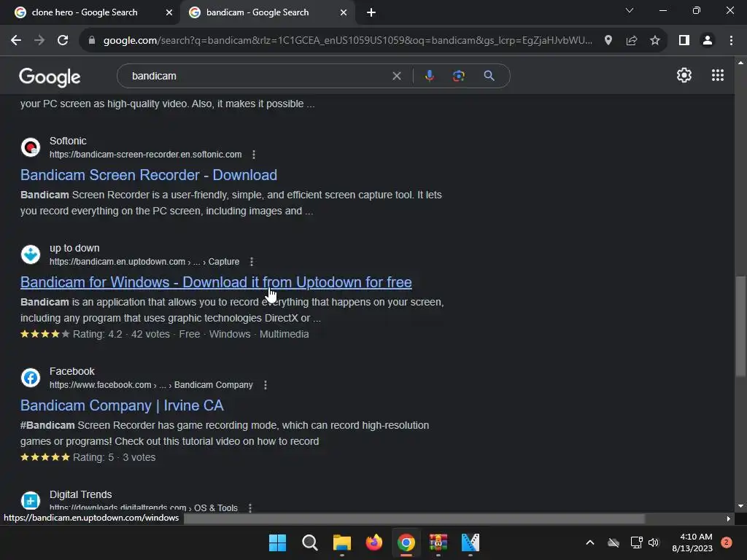Click the facebook.com URL breadcrumb
This screenshot has width=747, height=560.
point(151,385)
